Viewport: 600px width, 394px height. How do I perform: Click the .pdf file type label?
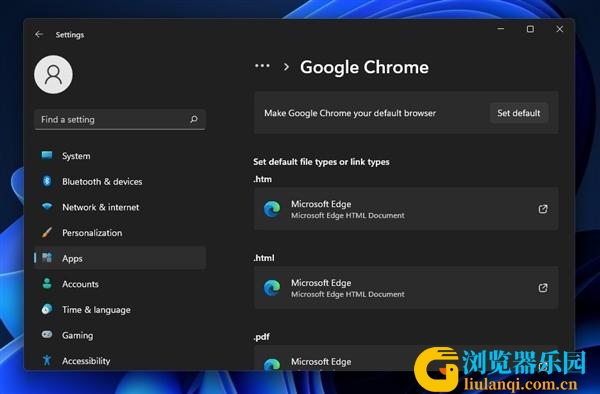pos(261,337)
